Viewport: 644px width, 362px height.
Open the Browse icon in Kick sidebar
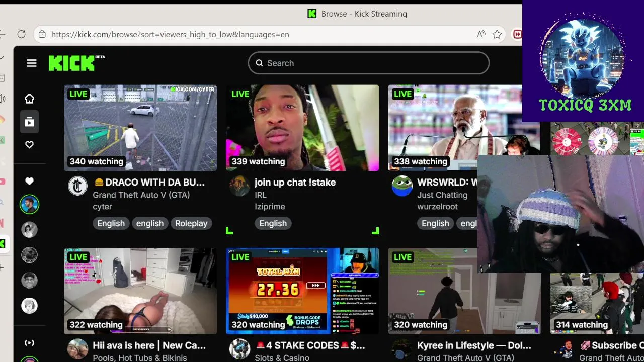(29, 122)
